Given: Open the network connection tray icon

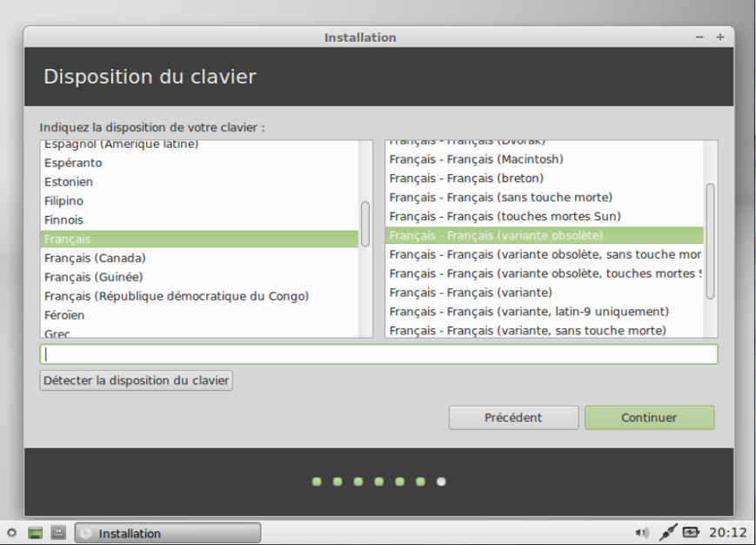Looking at the screenshot, I should click(668, 532).
